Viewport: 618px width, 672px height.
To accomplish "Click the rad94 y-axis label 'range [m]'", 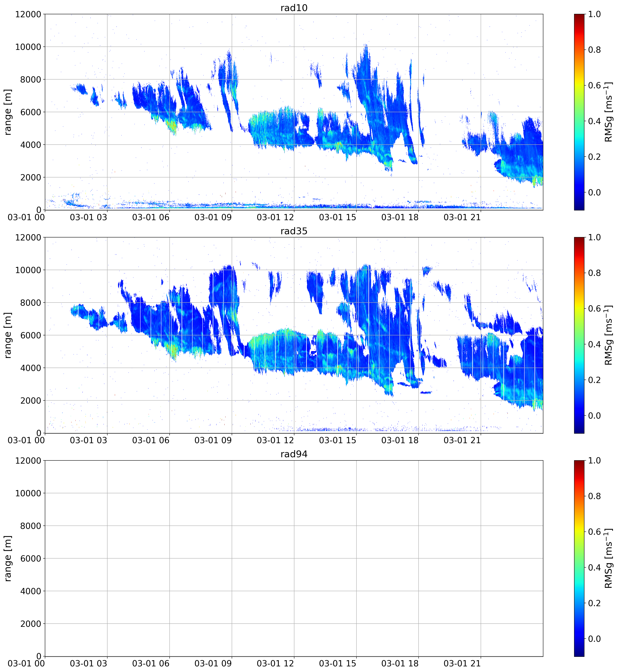I will tap(8, 558).
